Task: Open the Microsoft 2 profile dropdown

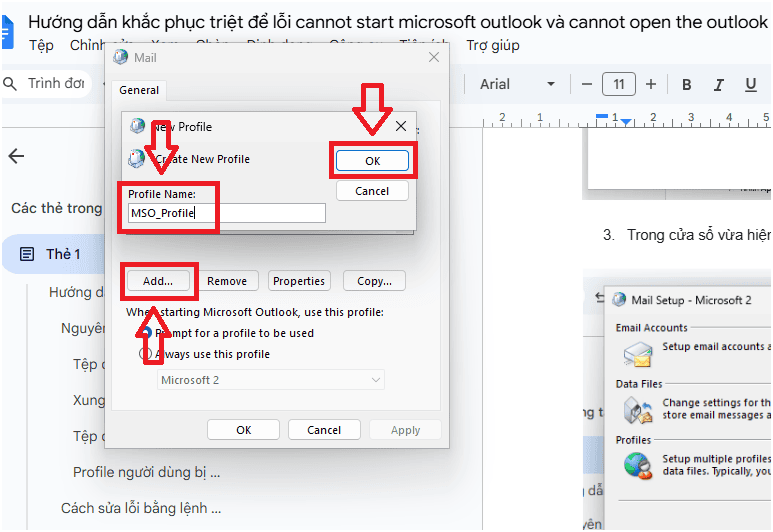Action: click(271, 380)
